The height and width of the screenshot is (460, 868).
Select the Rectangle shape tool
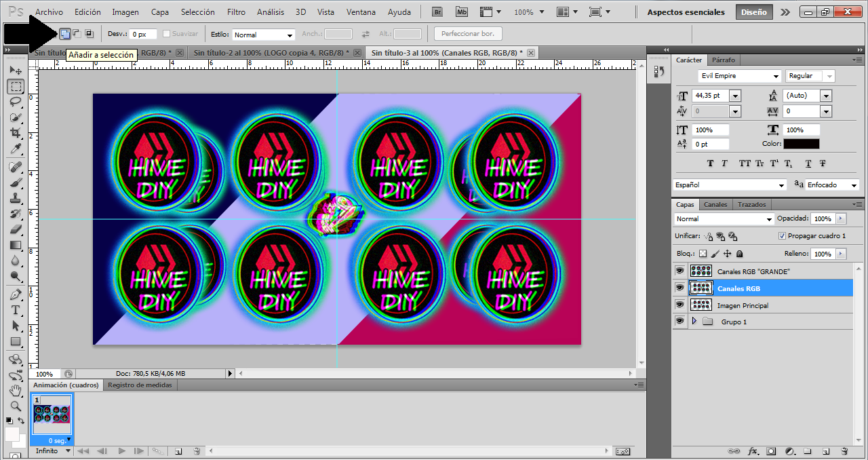(16, 341)
